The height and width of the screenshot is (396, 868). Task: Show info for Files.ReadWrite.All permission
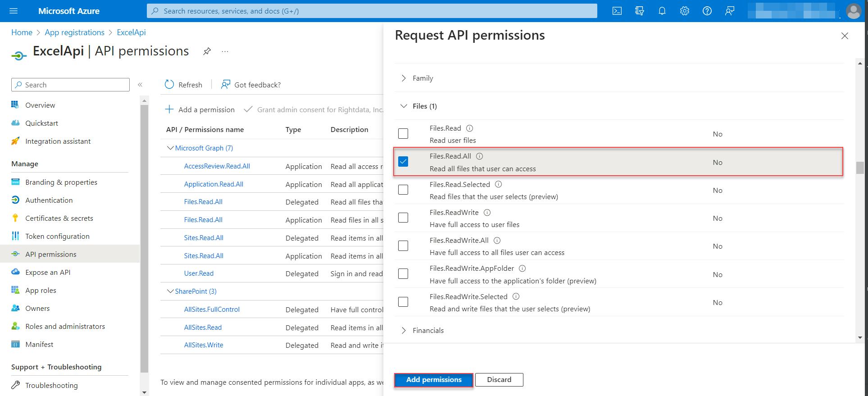tap(497, 241)
